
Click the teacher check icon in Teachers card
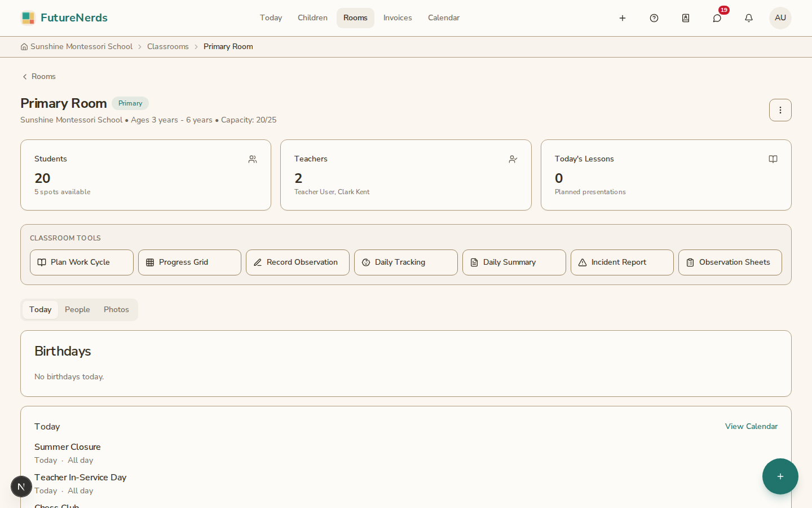[513, 159]
